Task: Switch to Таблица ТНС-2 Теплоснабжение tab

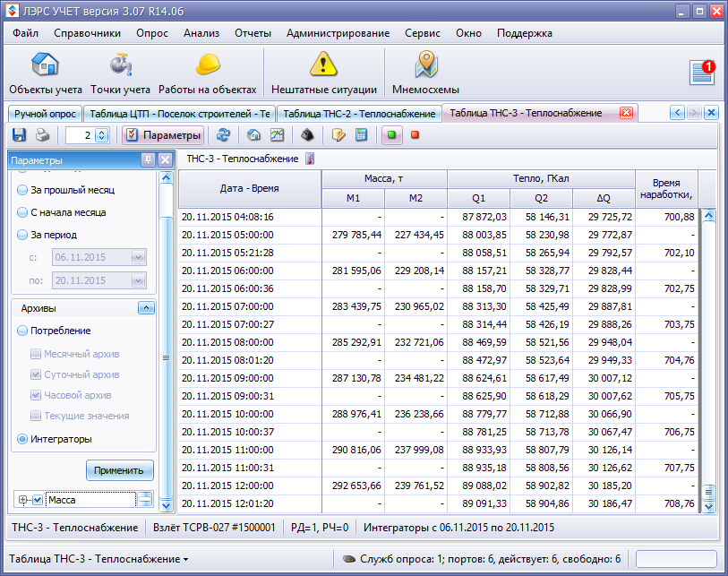Action: coord(359,114)
